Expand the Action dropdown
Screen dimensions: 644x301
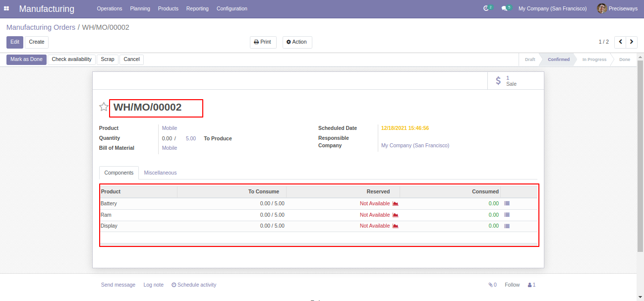[297, 42]
